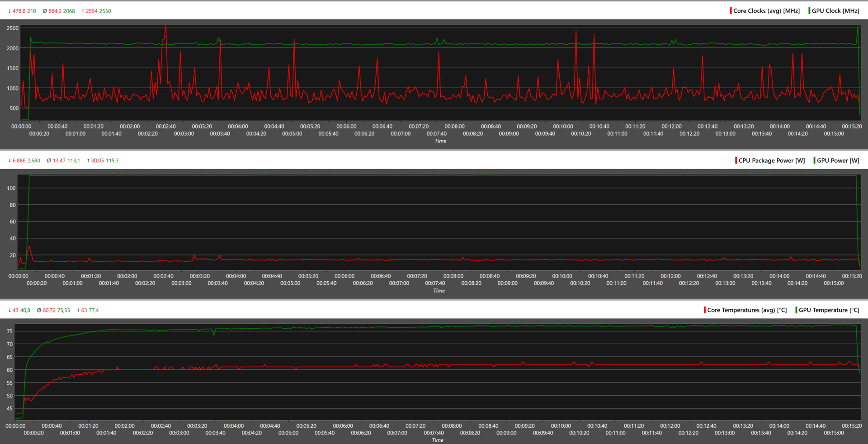Image resolution: width=868 pixels, height=444 pixels.
Task: Click the CPU Package Power [W] legend label
Action: click(x=772, y=161)
